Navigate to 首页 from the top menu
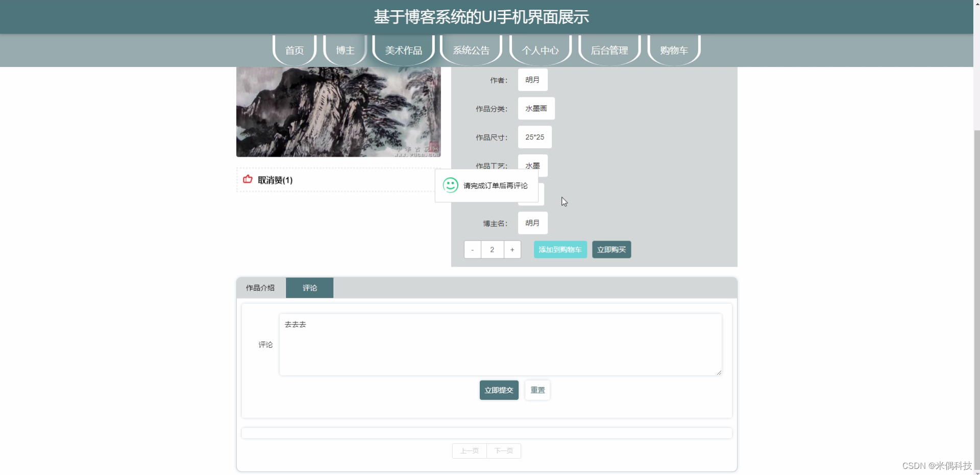Screen dimensions: 980x475 point(294,50)
